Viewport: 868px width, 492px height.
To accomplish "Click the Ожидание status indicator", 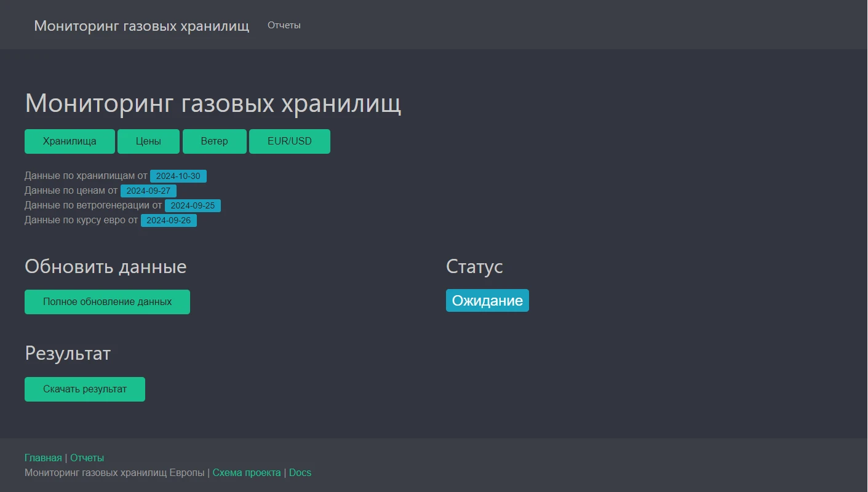I will [487, 300].
